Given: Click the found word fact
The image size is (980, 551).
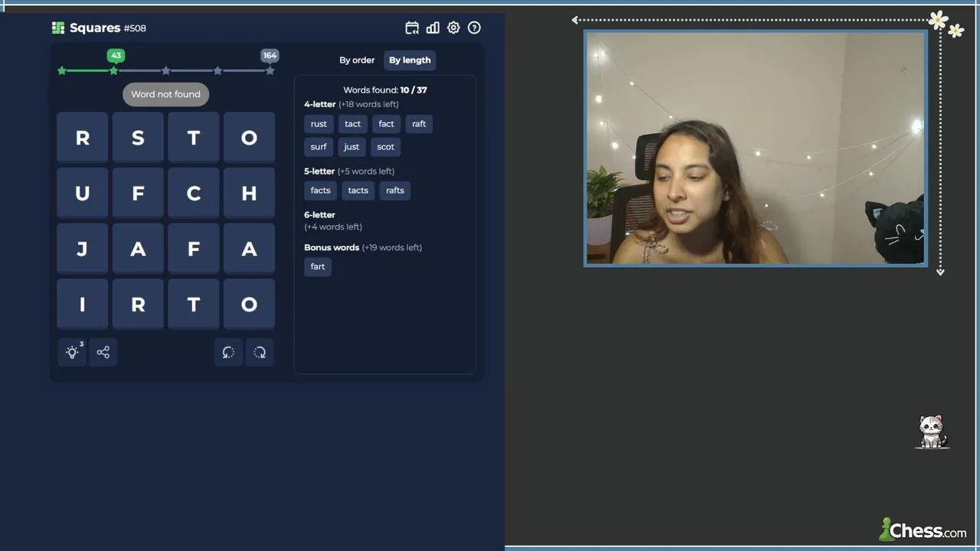Looking at the screenshot, I should click(386, 124).
